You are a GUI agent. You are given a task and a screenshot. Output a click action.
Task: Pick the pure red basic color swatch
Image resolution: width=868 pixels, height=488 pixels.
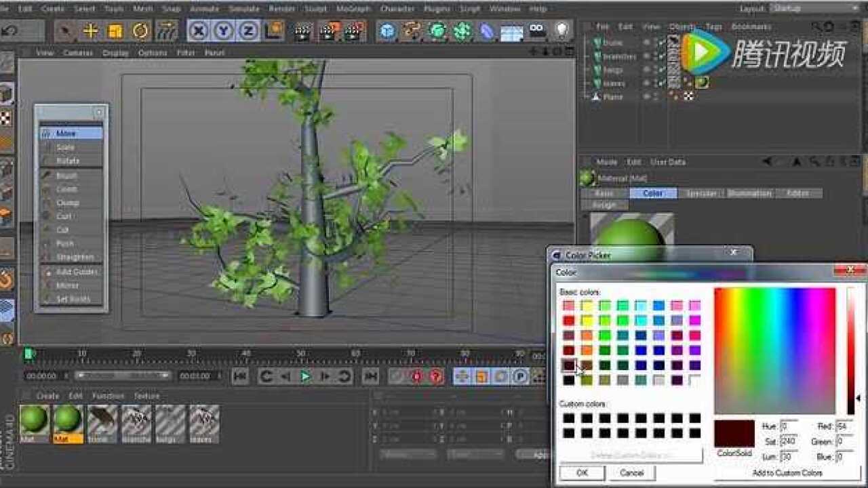coord(568,321)
